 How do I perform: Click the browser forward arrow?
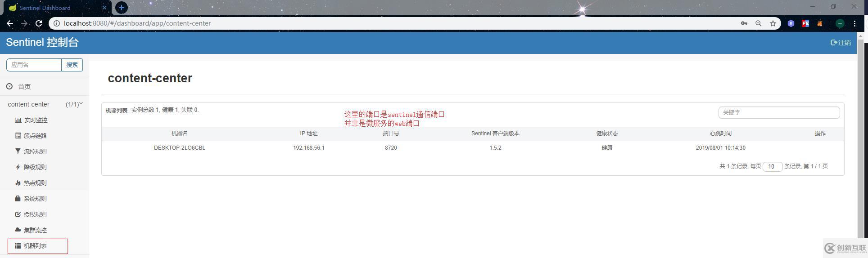point(24,23)
